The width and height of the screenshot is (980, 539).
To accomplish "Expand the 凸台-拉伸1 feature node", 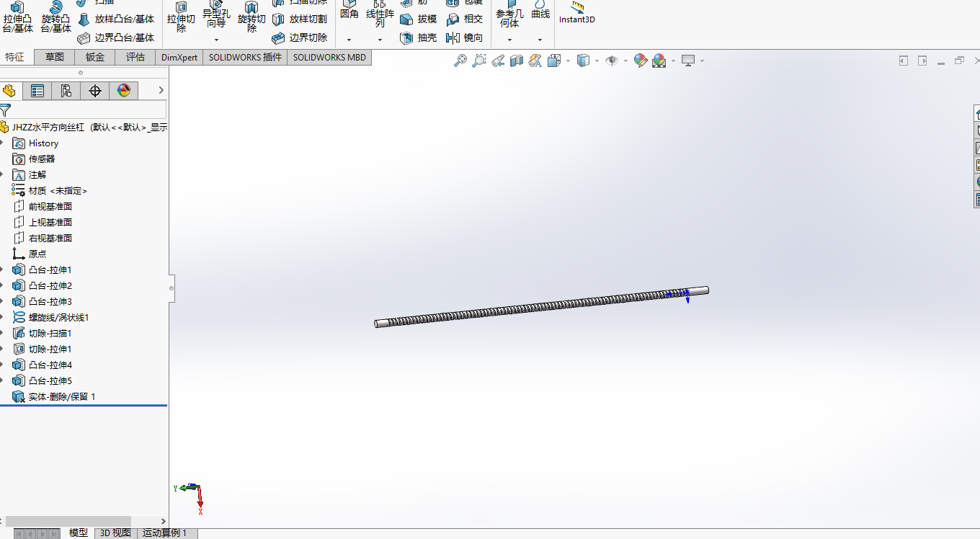I will pyautogui.click(x=2, y=269).
